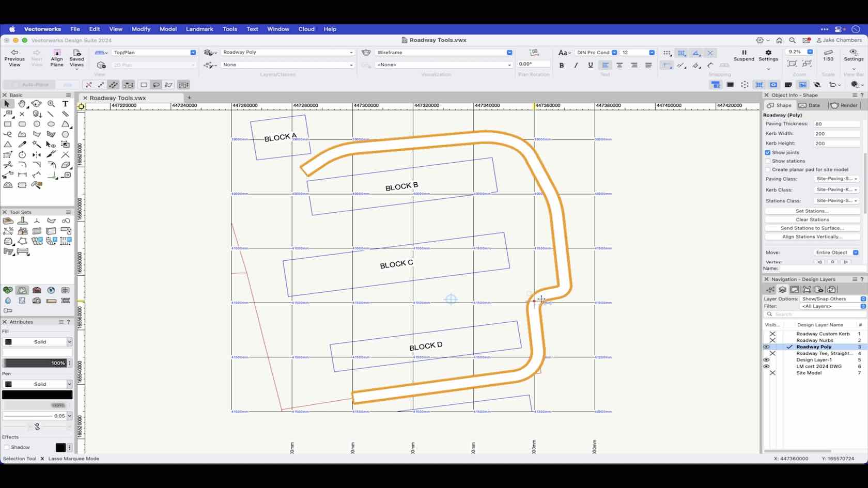This screenshot has width=868, height=488.
Task: Click the Suspend snapping control
Action: [x=744, y=56]
